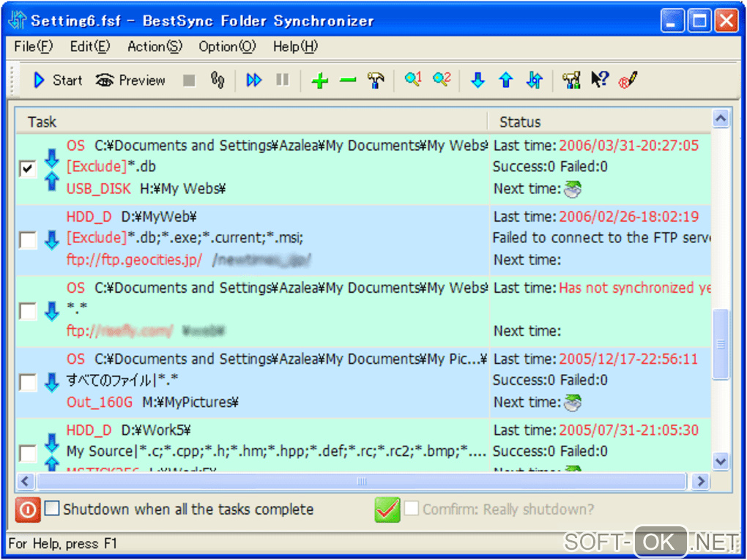Click the footprints step icon
747x560 pixels.
pos(218,80)
